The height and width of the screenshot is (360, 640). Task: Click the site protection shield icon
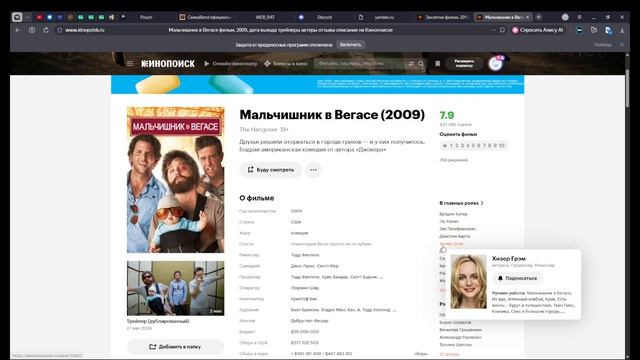[60, 30]
